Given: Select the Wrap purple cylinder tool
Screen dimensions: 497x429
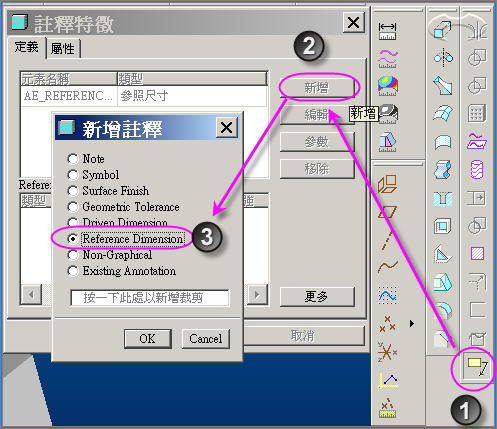Looking at the screenshot, I should (x=477, y=169).
